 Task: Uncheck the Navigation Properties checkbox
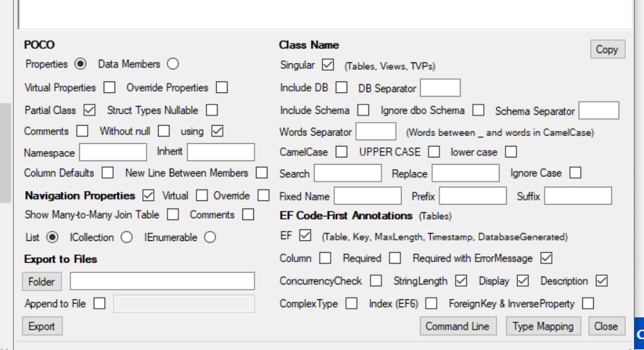pyautogui.click(x=149, y=195)
